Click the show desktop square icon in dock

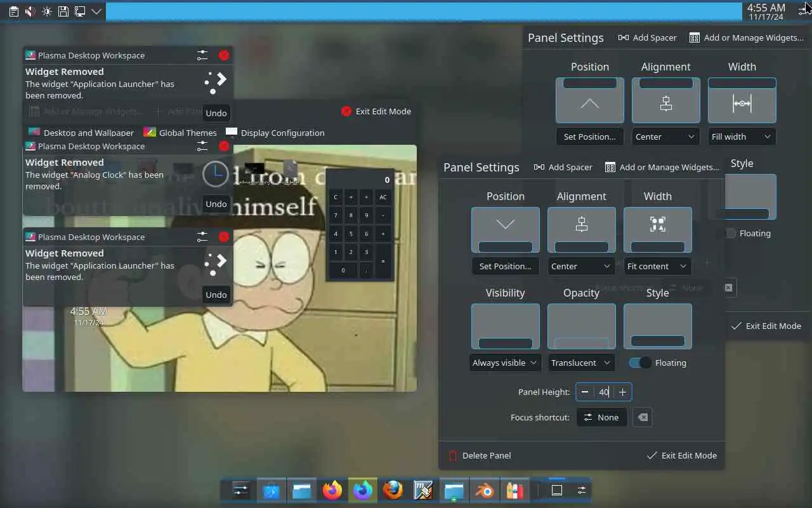coord(556,490)
